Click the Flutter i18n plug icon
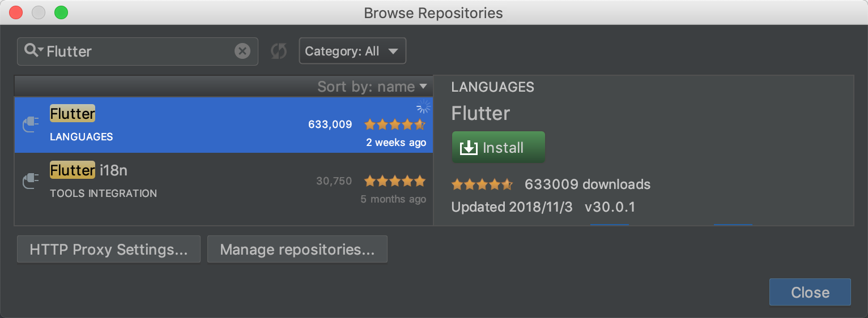Viewport: 868px width, 318px height. point(31,181)
